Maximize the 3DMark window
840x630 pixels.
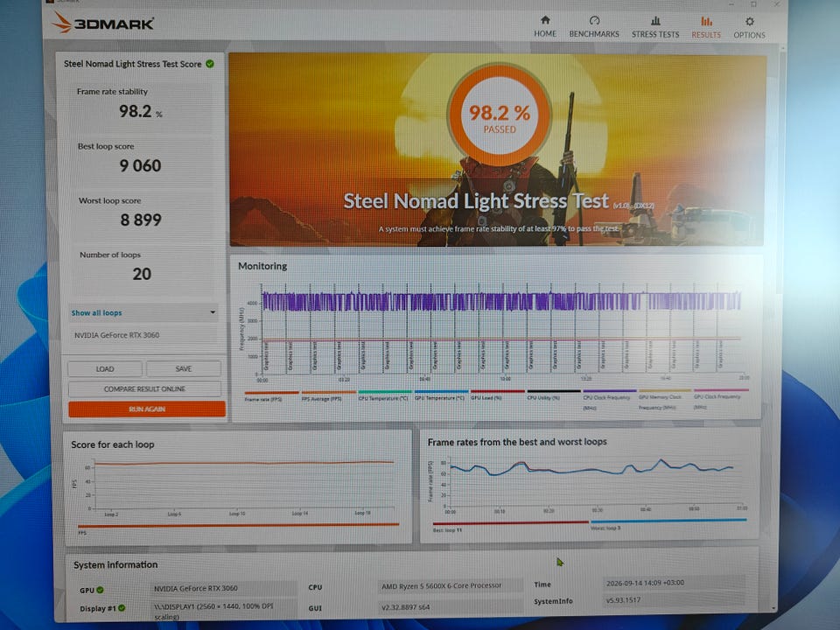(753, 3)
